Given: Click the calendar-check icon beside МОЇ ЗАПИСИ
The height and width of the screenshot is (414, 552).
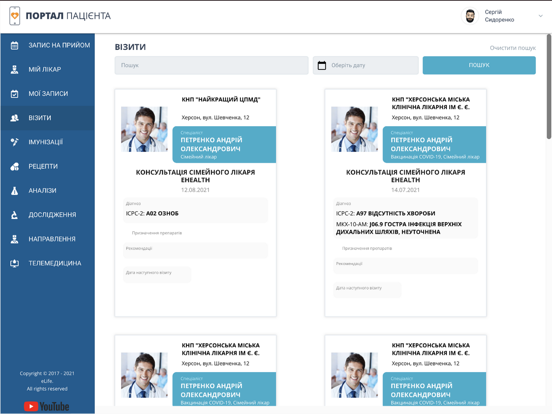Looking at the screenshot, I should click(x=14, y=94).
